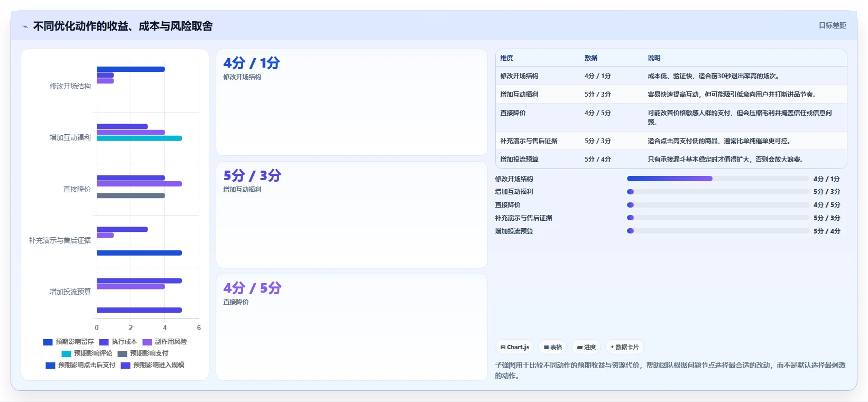Click the 说明 column header
868x402 pixels.
click(x=654, y=58)
